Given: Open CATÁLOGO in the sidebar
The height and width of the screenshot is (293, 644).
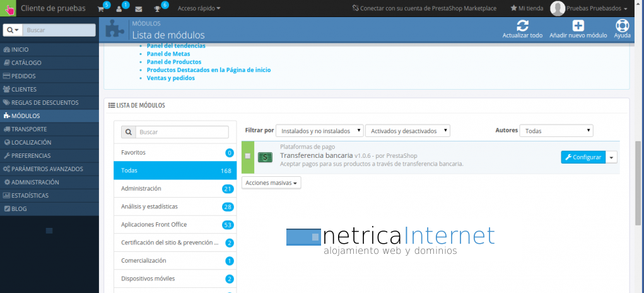Looking at the screenshot, I should [x=49, y=63].
